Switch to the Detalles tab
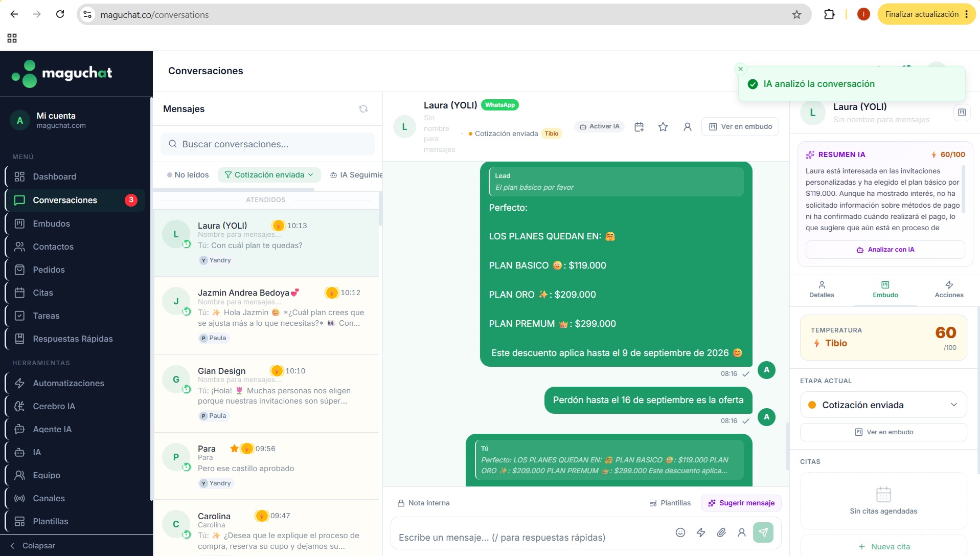The width and height of the screenshot is (980, 556). [822, 290]
